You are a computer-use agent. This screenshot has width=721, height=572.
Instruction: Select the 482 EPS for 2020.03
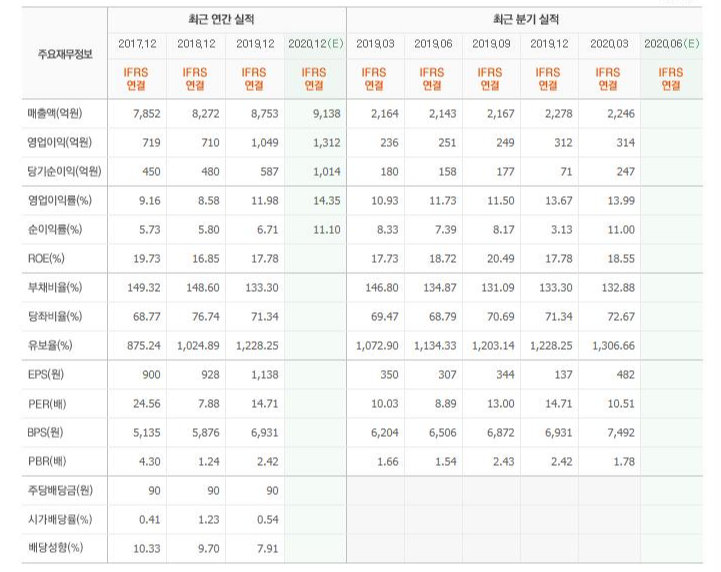point(625,374)
